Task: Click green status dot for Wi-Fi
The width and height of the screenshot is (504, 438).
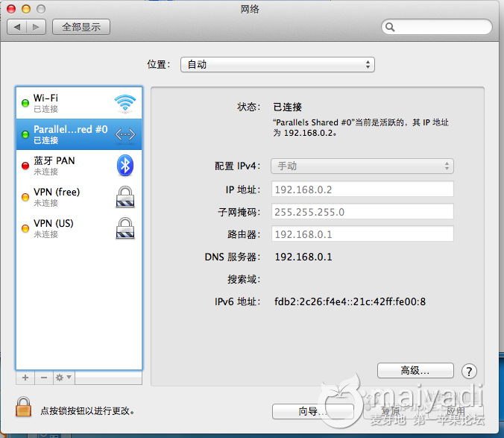Action: tap(25, 103)
